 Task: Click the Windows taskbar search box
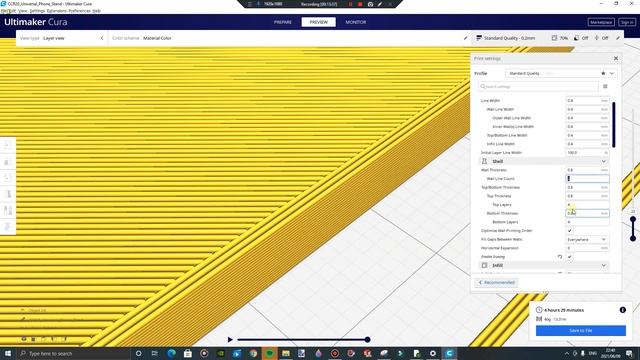[73, 353]
